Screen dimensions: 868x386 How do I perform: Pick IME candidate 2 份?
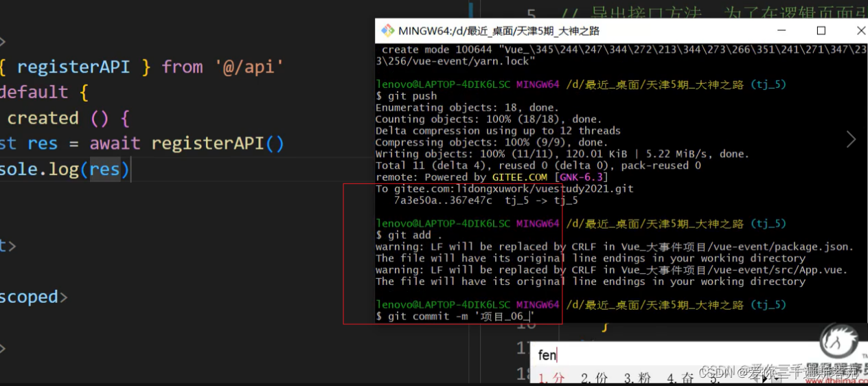click(594, 377)
